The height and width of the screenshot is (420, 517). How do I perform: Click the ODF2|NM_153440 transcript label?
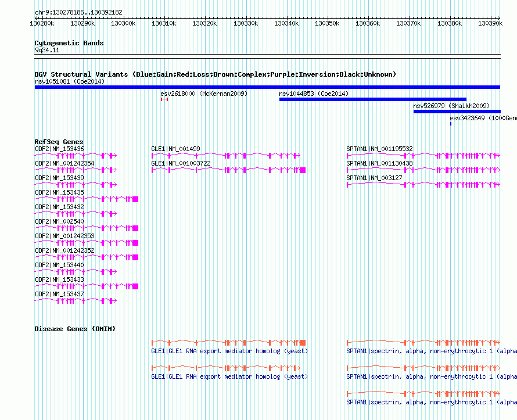[59, 265]
